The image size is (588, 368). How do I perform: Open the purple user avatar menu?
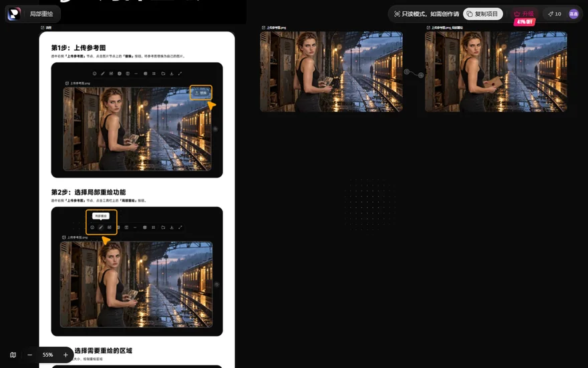click(x=574, y=14)
